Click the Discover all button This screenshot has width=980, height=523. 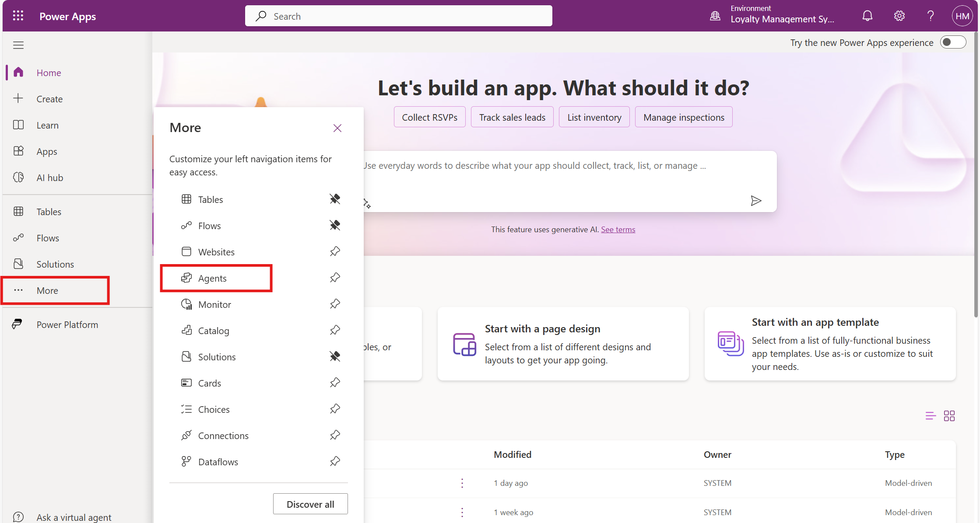pos(310,504)
